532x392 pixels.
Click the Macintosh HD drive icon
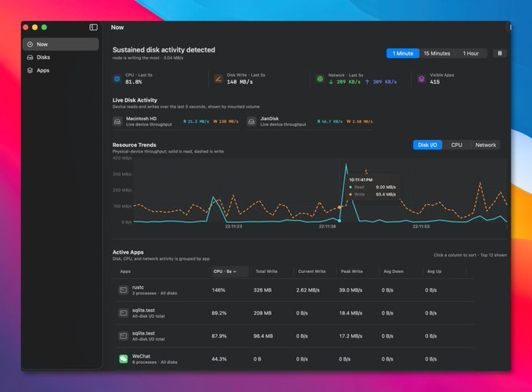(117, 121)
